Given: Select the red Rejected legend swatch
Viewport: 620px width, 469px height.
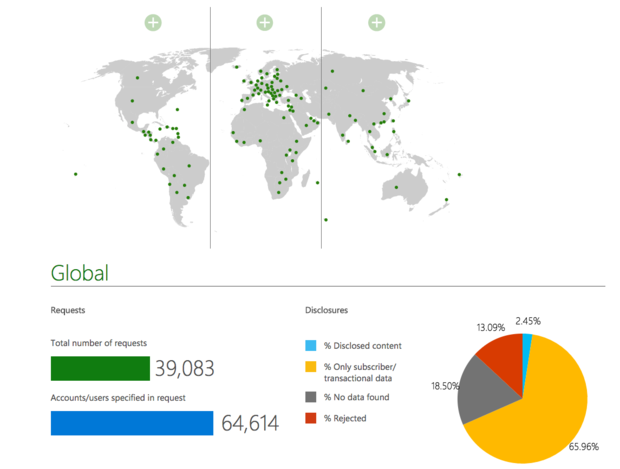Looking at the screenshot, I should point(311,418).
